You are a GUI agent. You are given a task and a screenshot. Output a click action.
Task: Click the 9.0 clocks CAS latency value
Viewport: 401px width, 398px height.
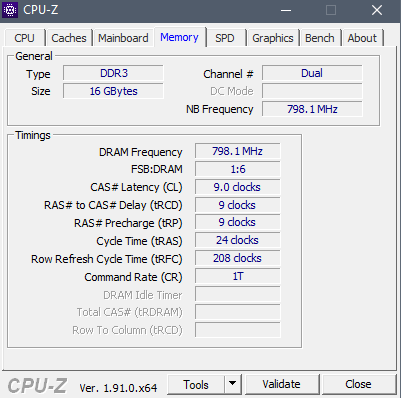(x=238, y=187)
